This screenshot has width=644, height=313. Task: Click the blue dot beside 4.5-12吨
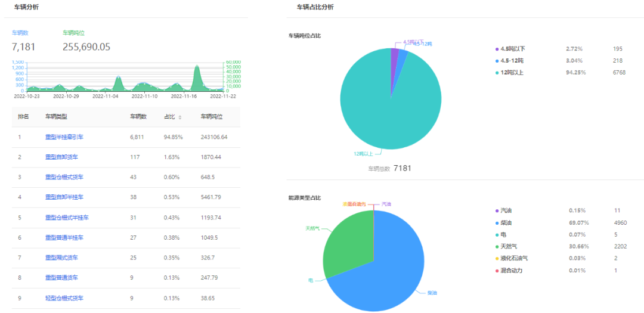point(497,60)
